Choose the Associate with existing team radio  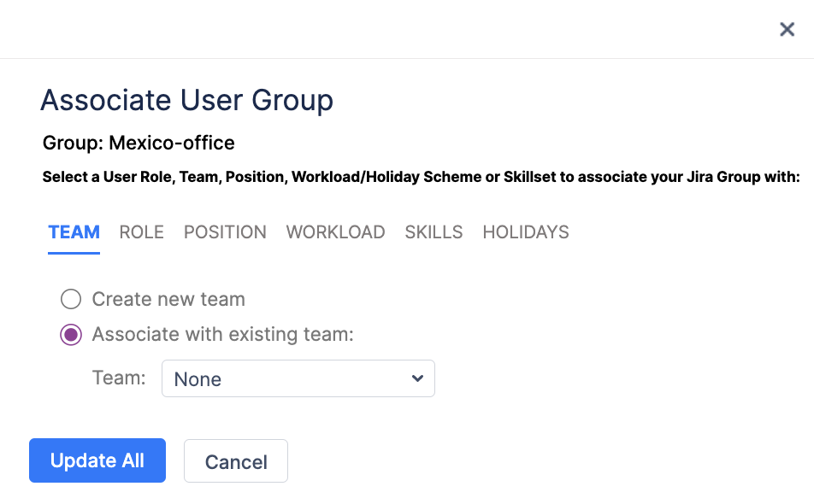pos(71,335)
